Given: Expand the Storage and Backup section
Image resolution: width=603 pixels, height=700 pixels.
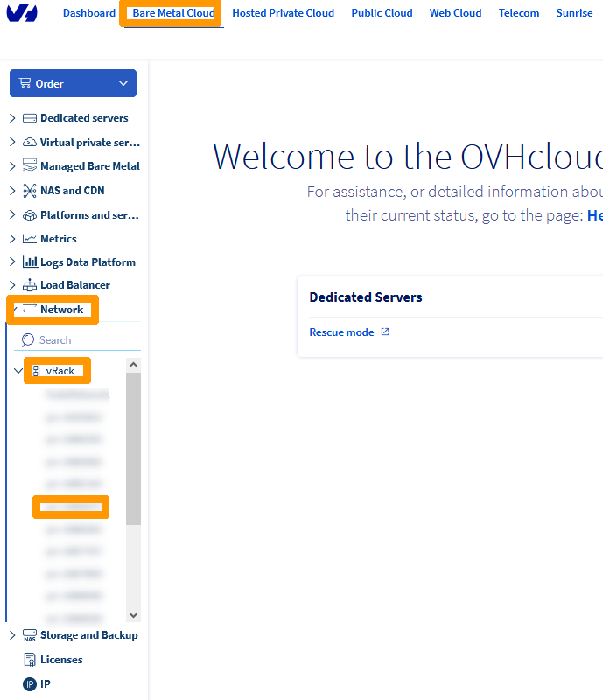Looking at the screenshot, I should tap(11, 635).
